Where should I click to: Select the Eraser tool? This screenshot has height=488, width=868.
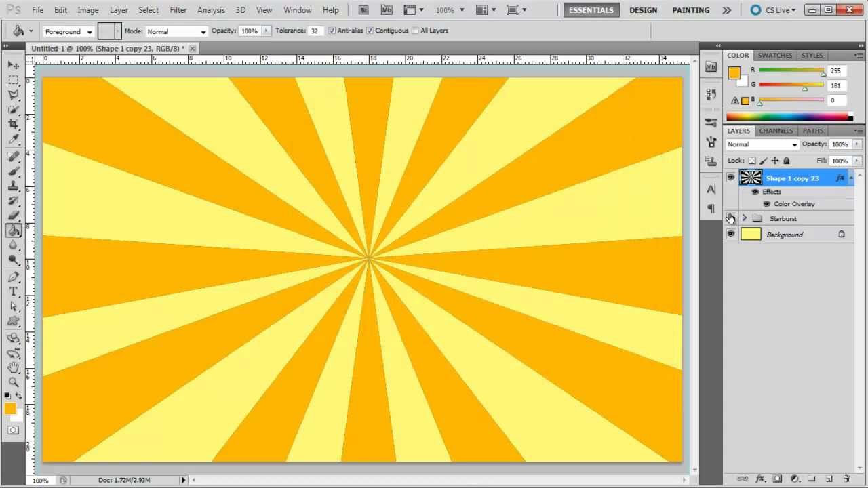[x=14, y=216]
